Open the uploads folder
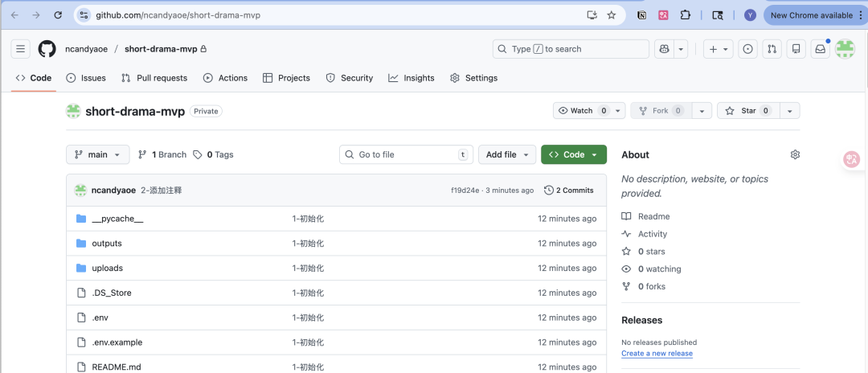The width and height of the screenshot is (868, 373). coord(107,268)
